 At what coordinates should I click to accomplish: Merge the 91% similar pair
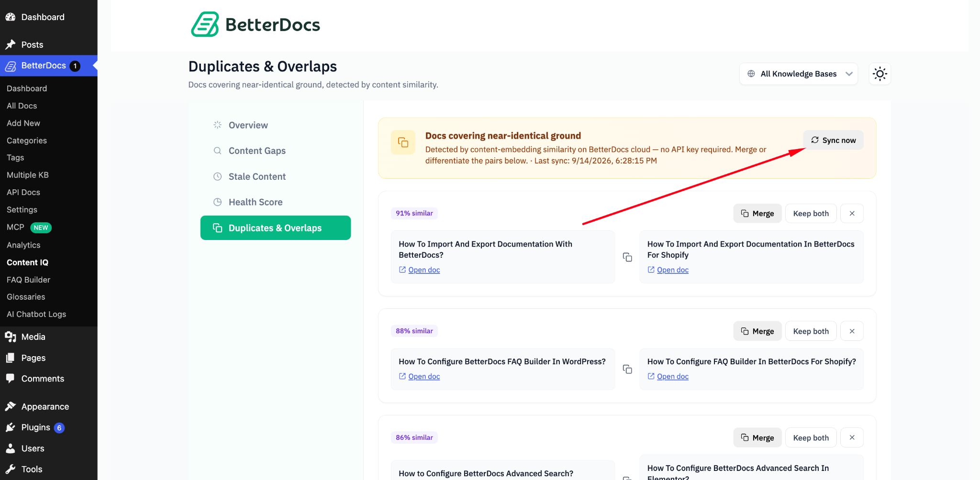point(757,213)
